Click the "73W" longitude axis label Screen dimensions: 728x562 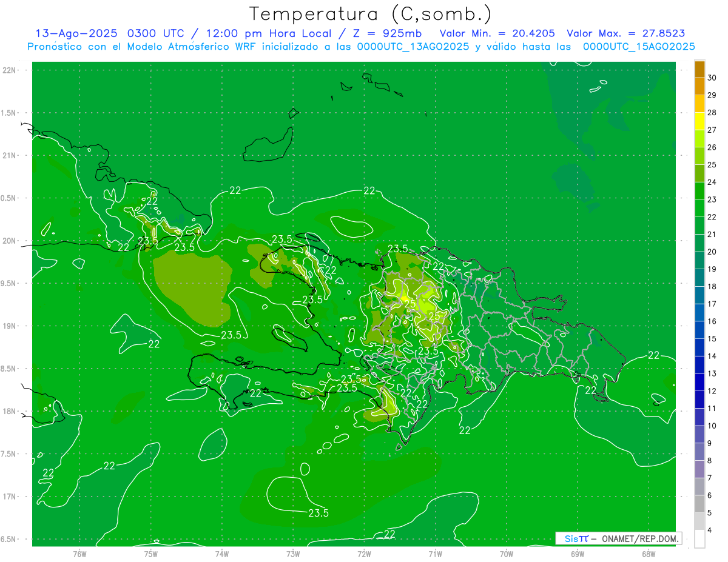(293, 554)
